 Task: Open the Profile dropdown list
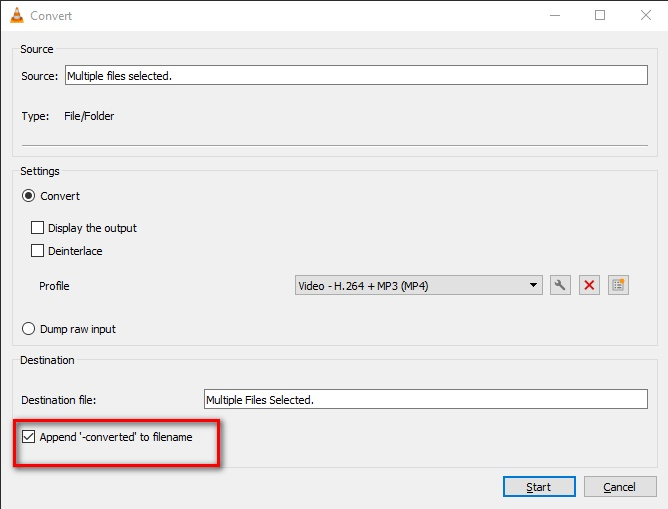pos(419,285)
